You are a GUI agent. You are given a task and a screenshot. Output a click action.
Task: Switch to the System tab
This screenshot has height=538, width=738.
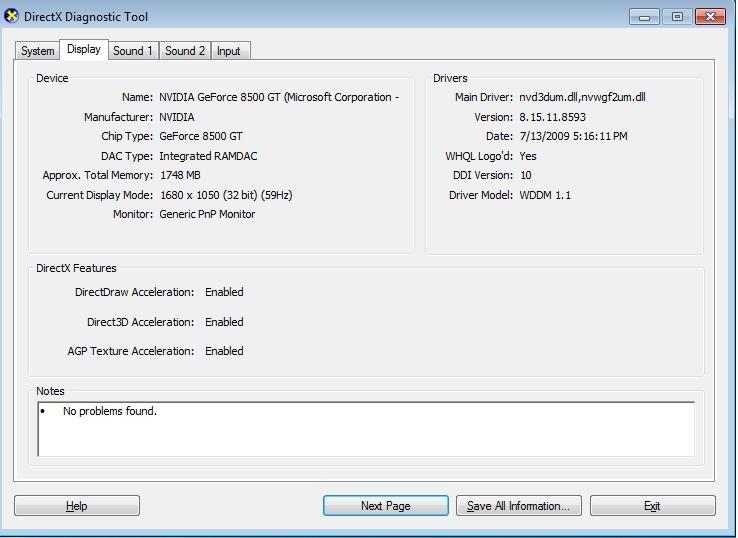coord(38,51)
